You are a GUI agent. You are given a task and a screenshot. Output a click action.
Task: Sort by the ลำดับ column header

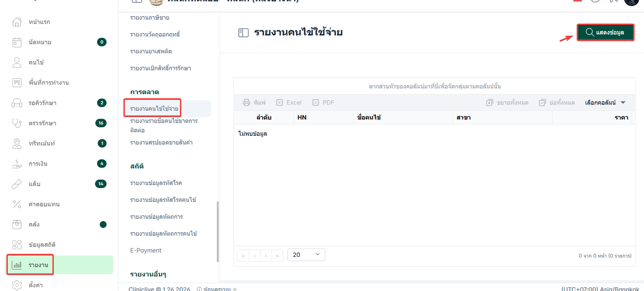pyautogui.click(x=264, y=118)
